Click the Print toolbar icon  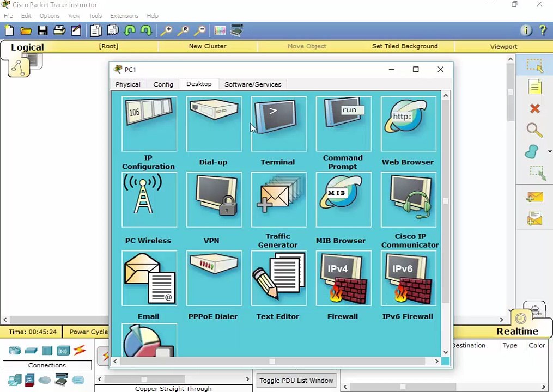coord(59,30)
